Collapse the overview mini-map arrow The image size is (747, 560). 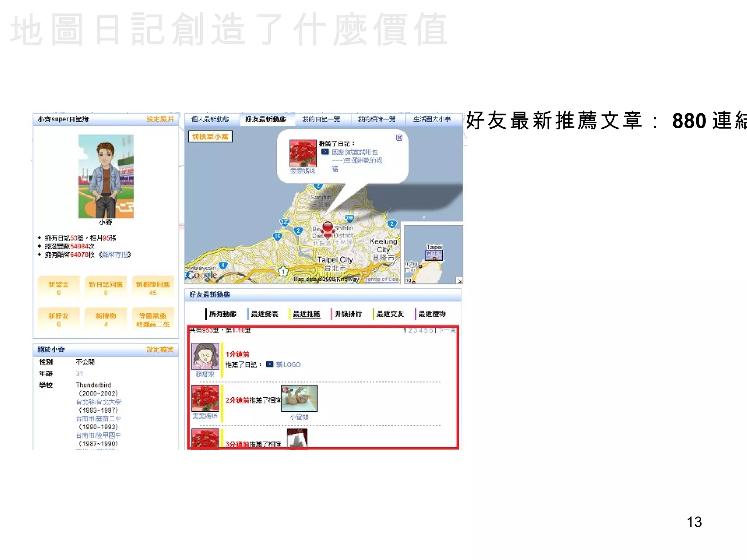[459, 280]
